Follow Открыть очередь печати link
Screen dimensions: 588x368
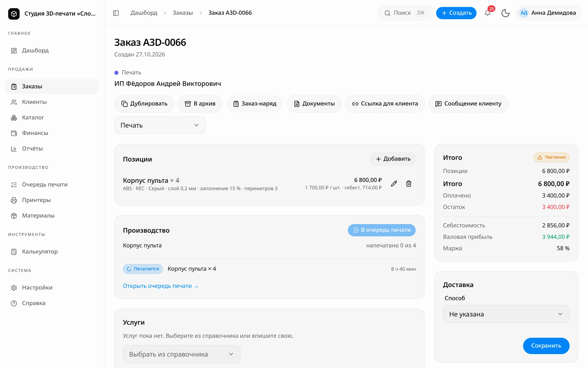click(x=161, y=286)
